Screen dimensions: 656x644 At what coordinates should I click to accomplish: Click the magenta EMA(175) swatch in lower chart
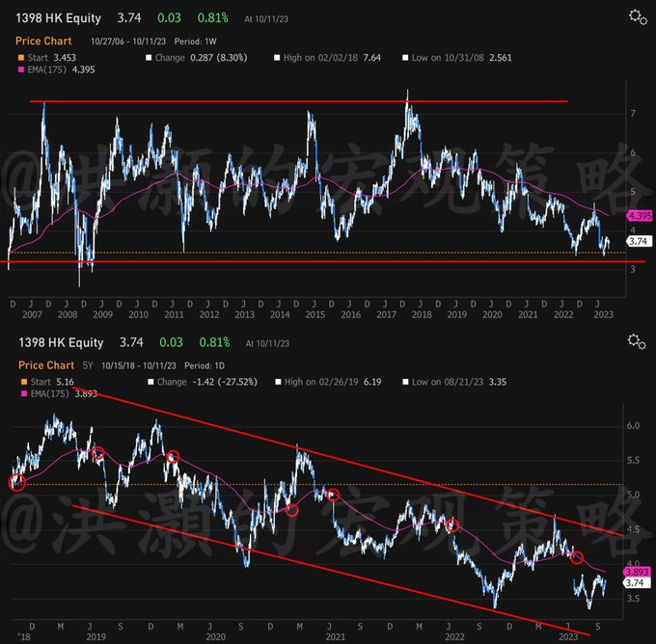coord(24,393)
